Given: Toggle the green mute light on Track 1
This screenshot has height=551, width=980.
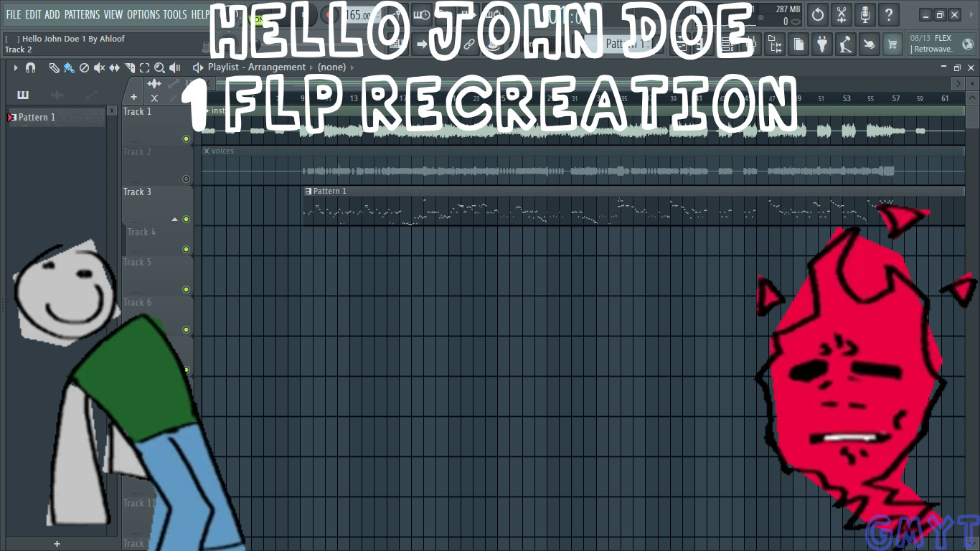Looking at the screenshot, I should pos(186,138).
